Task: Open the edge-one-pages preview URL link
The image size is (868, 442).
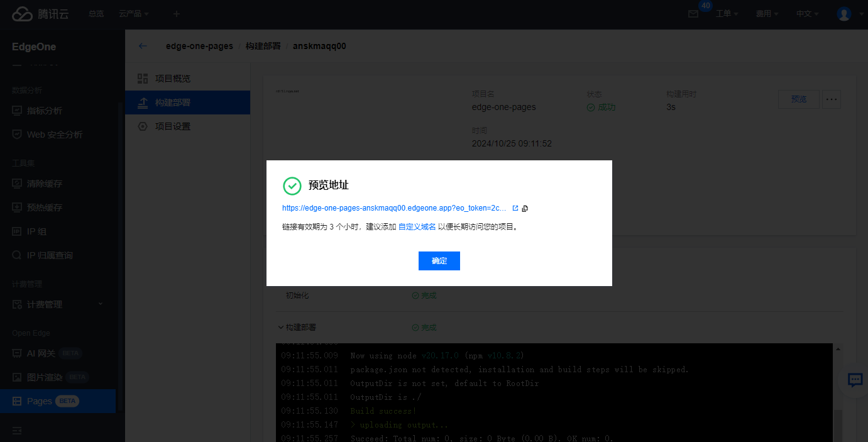Action: coord(394,209)
